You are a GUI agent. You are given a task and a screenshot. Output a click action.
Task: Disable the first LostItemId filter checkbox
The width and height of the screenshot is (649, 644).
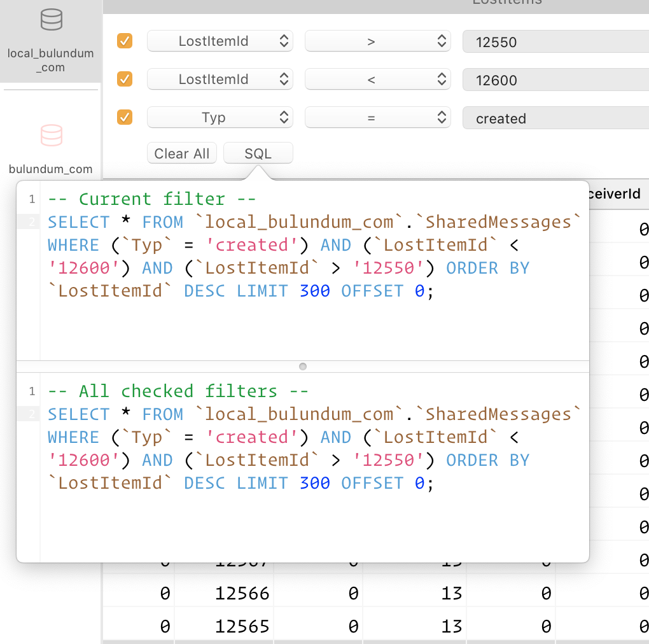(125, 41)
